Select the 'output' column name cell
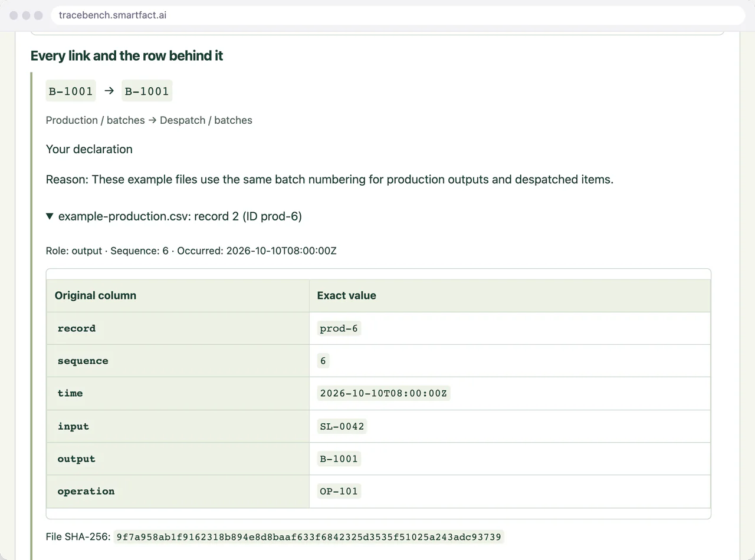Image resolution: width=755 pixels, height=560 pixels. [x=178, y=459]
